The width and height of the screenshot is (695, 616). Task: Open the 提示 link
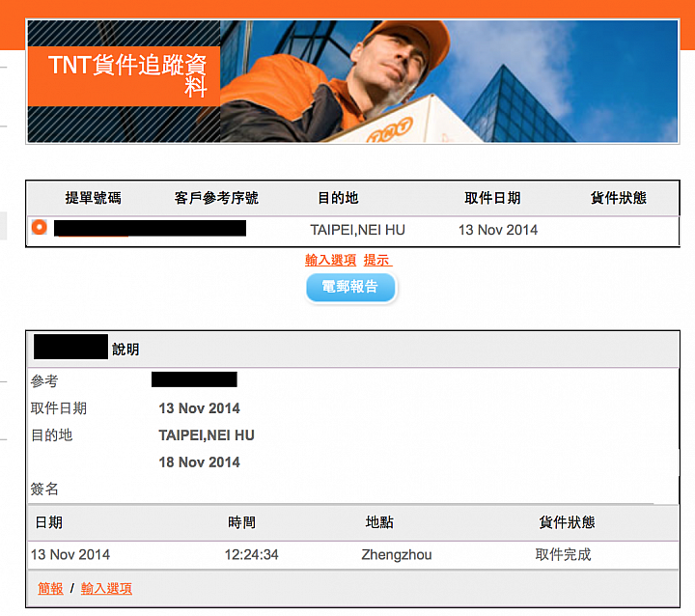[377, 260]
